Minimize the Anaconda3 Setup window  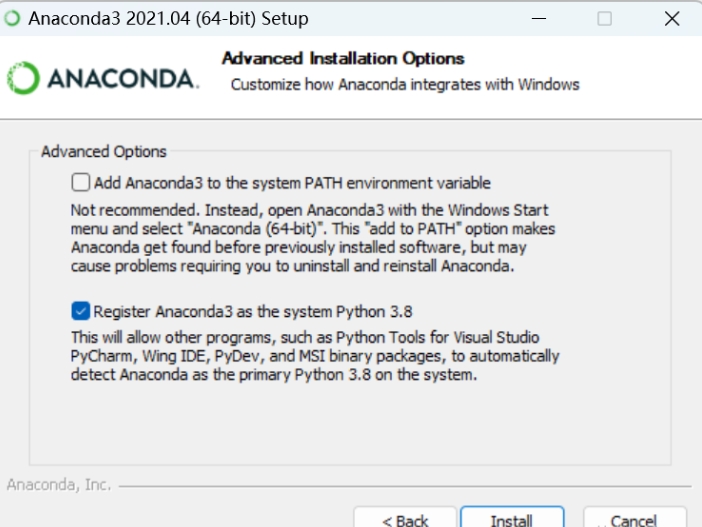click(x=540, y=19)
